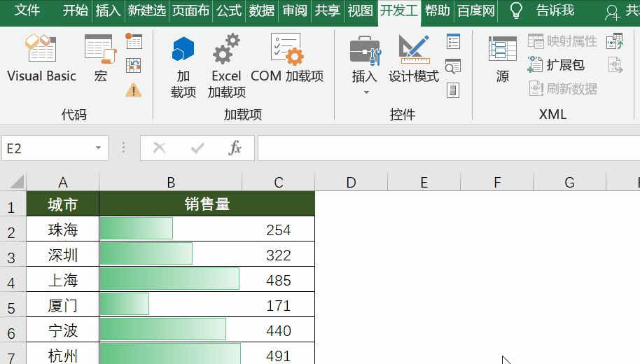Screen dimensions: 640x364
Task: Click the Select All corner triangle
Action: (16, 181)
